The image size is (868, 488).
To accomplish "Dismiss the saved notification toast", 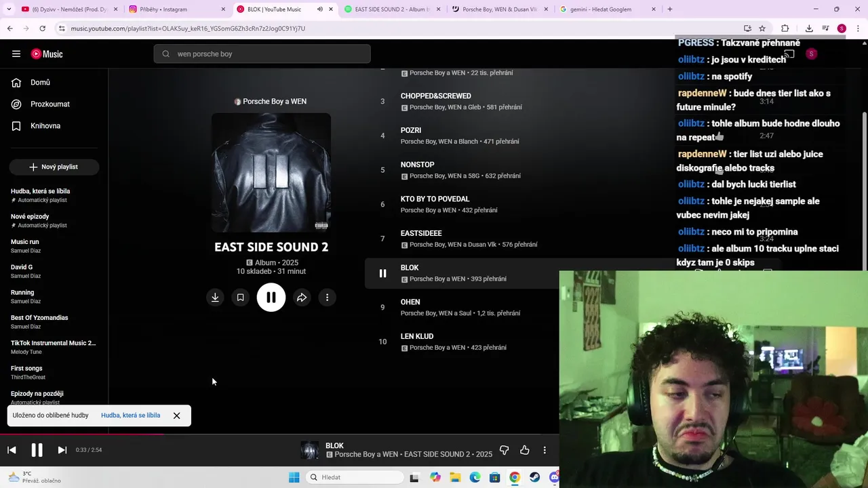I will click(x=176, y=415).
